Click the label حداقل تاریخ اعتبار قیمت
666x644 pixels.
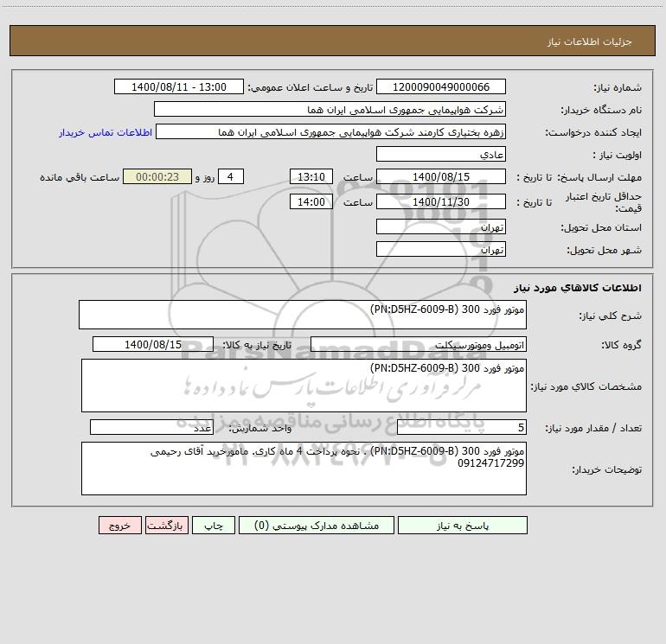pos(604,202)
